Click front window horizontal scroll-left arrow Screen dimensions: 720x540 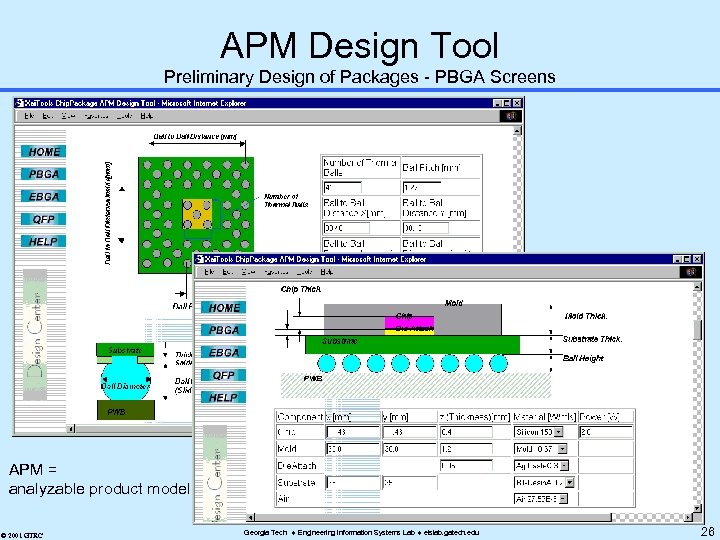click(x=251, y=518)
